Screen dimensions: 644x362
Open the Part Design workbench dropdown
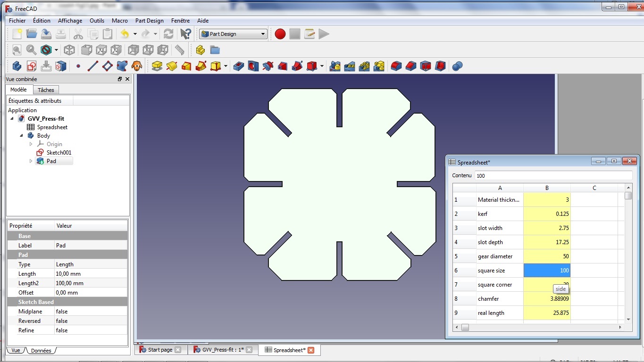[x=233, y=34]
